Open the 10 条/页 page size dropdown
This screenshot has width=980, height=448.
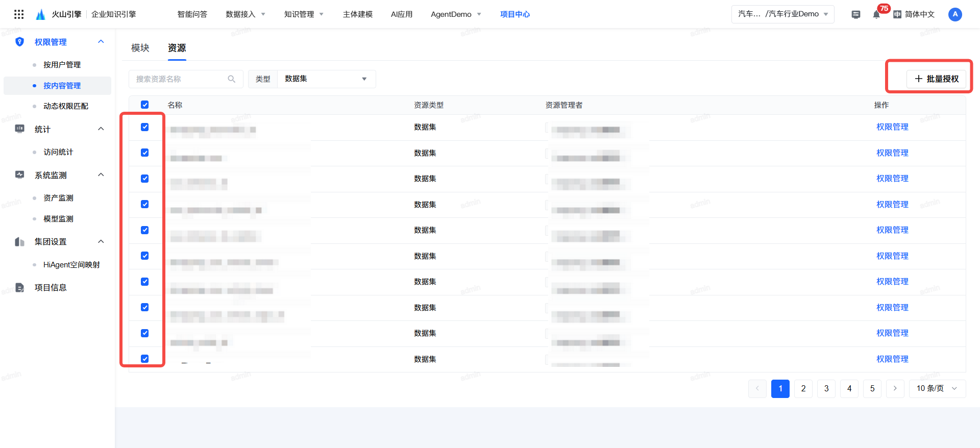tap(937, 388)
